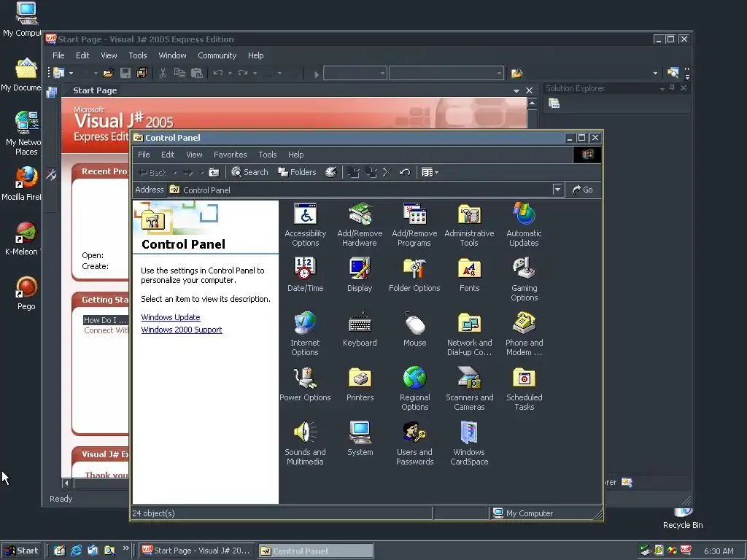Open System properties icon
This screenshot has height=560, width=747.
(x=360, y=438)
